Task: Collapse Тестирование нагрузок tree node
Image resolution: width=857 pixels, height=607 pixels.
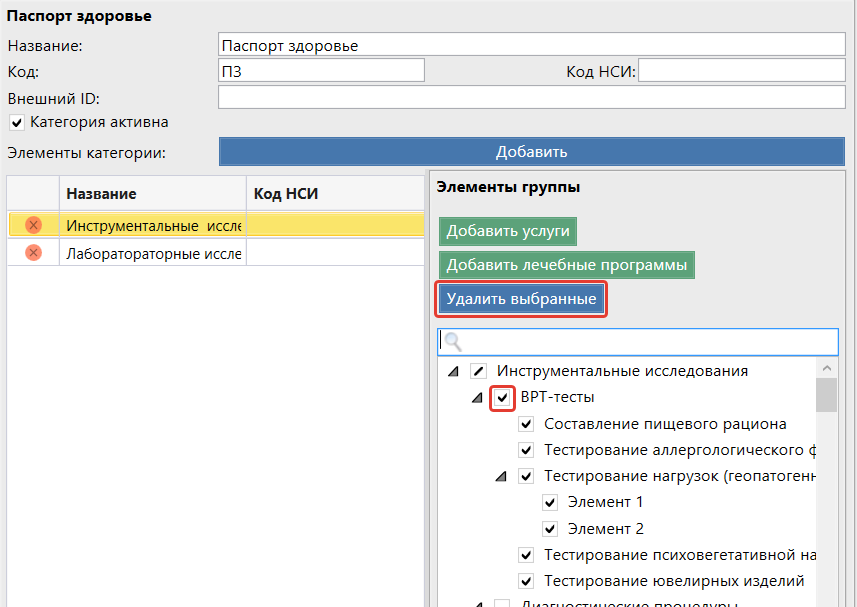Action: (x=502, y=477)
